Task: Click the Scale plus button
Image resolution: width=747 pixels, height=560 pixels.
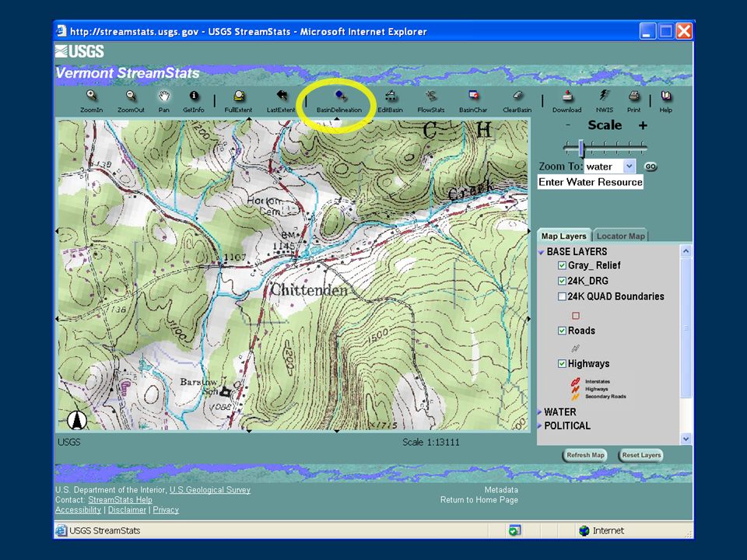Action: [x=643, y=125]
